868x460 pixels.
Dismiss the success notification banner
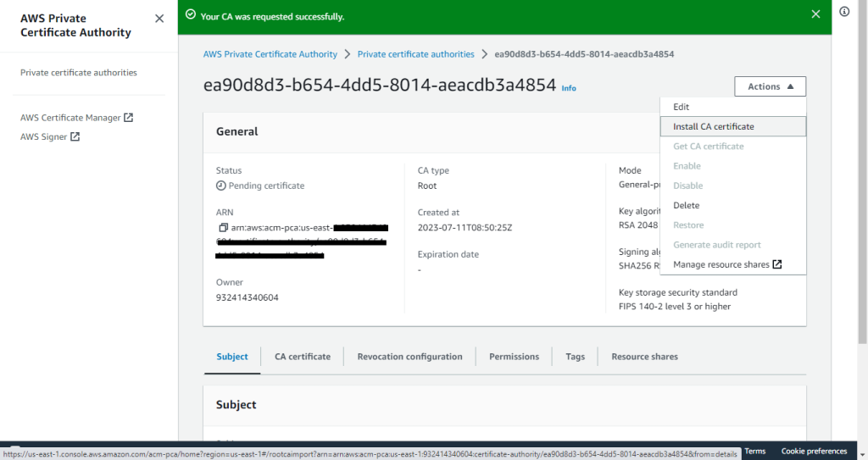click(815, 14)
